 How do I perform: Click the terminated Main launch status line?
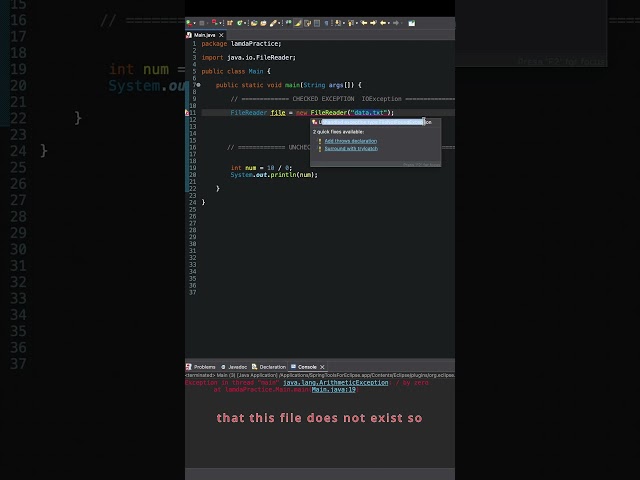[x=320, y=375]
